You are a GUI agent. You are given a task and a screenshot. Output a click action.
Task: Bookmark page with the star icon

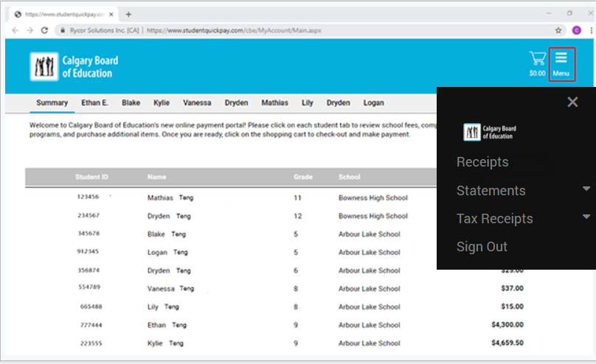[x=558, y=30]
